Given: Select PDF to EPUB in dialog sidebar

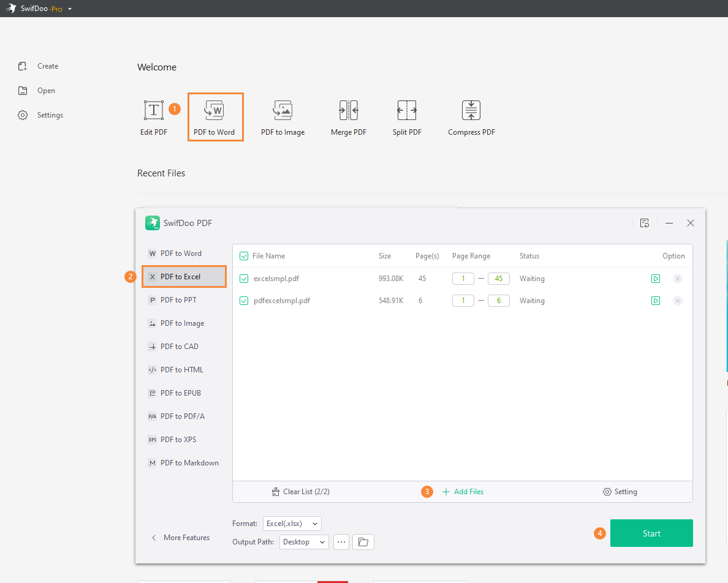Looking at the screenshot, I should (184, 393).
